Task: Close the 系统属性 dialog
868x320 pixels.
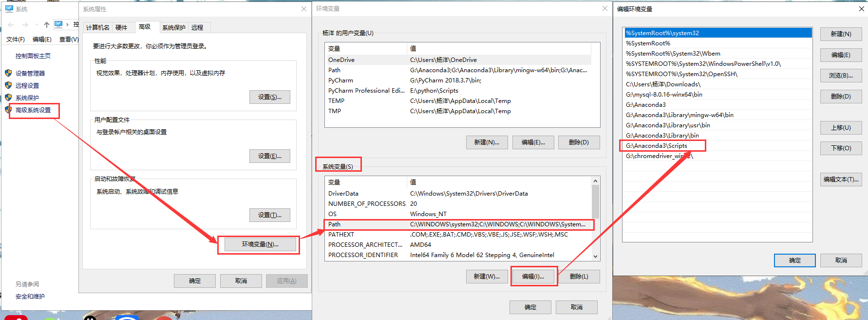Action: point(303,9)
